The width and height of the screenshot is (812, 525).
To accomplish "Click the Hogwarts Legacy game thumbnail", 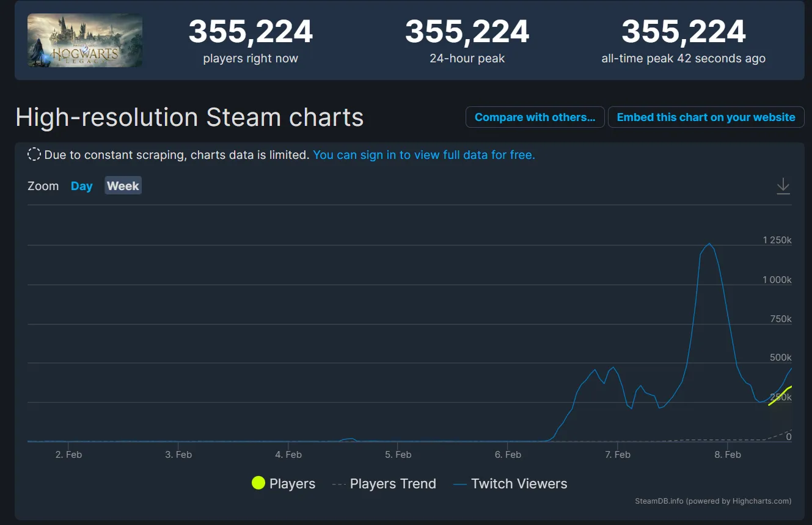I will (x=85, y=40).
